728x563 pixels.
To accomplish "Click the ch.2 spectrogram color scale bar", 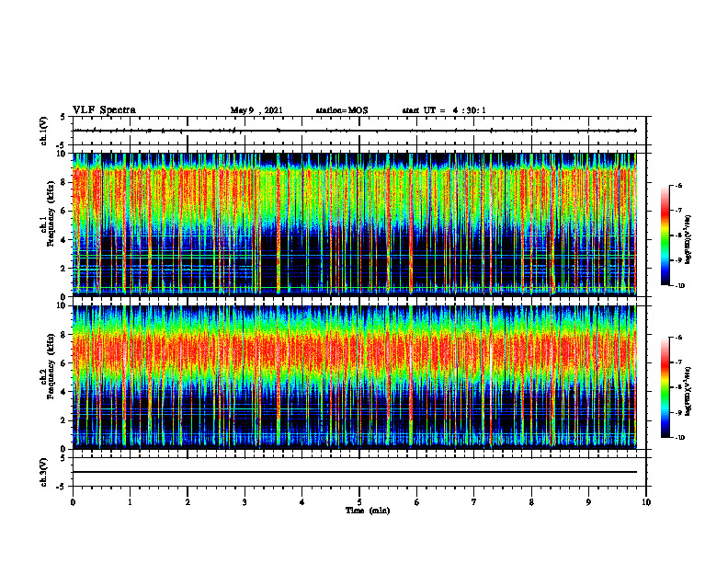I will pyautogui.click(x=665, y=387).
